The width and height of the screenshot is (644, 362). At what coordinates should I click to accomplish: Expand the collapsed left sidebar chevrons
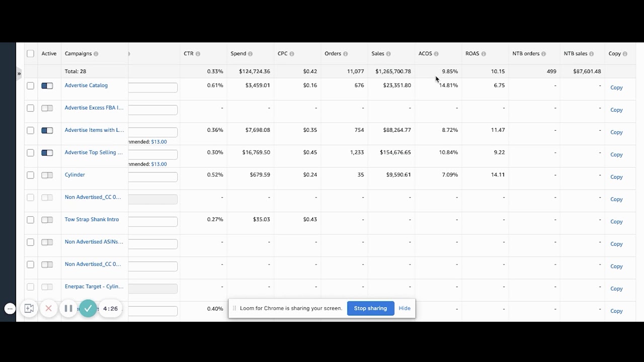(x=19, y=73)
